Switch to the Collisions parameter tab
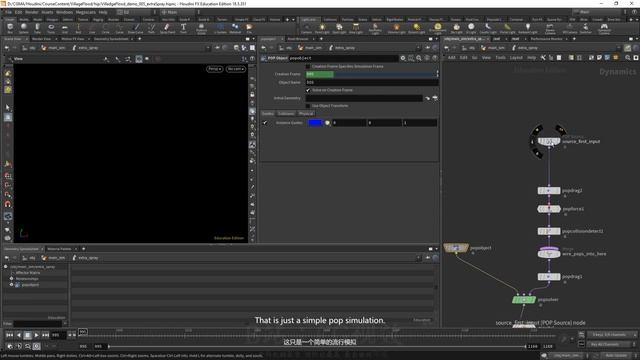This screenshot has width=640, height=360. coord(286,113)
